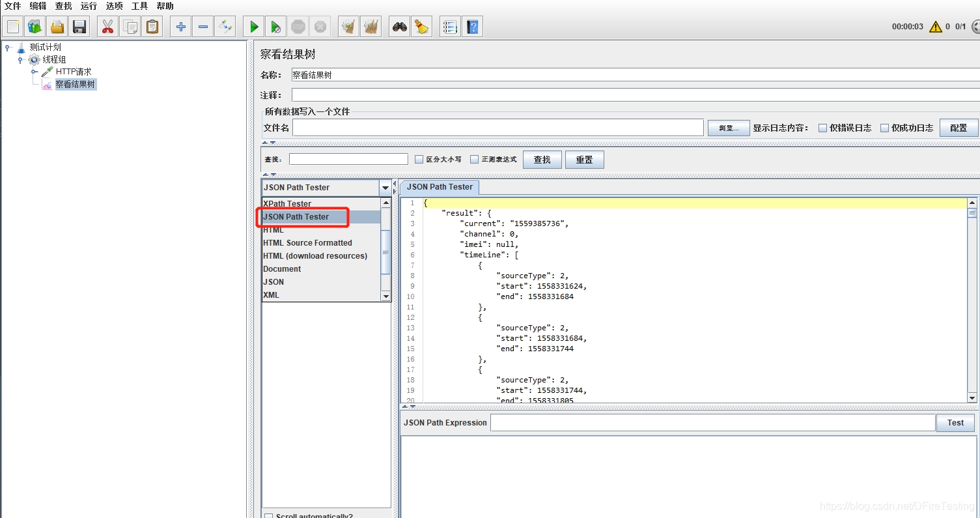This screenshot has width=980, height=518.
Task: Click the Clear results broom icon
Action: pos(349,27)
